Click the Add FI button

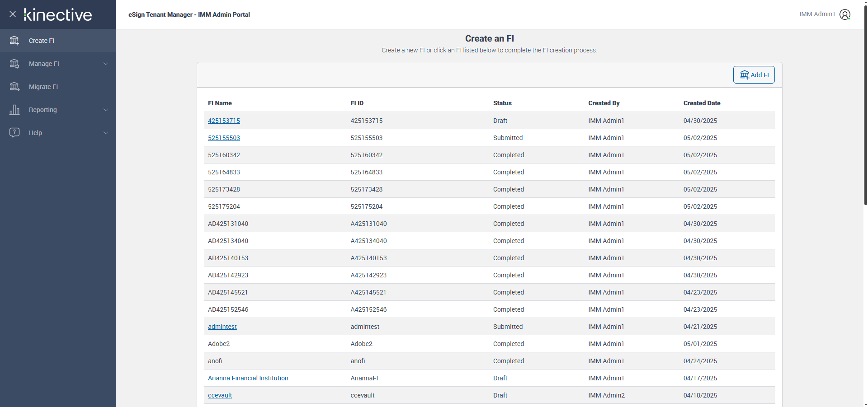(x=754, y=75)
